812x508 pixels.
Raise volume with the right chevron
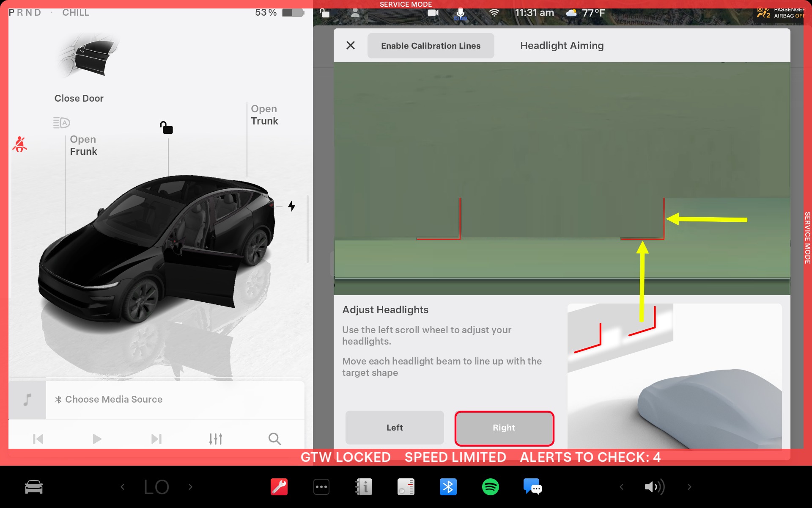click(x=689, y=487)
